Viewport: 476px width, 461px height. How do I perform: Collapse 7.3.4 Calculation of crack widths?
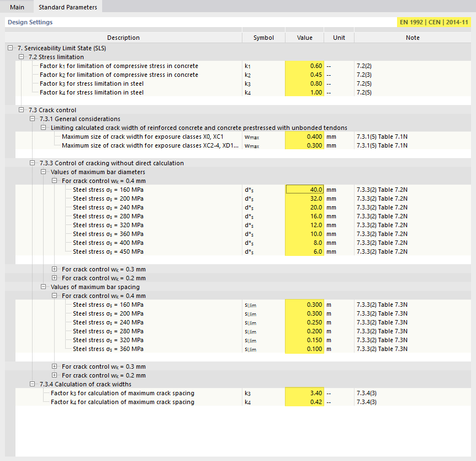click(32, 384)
